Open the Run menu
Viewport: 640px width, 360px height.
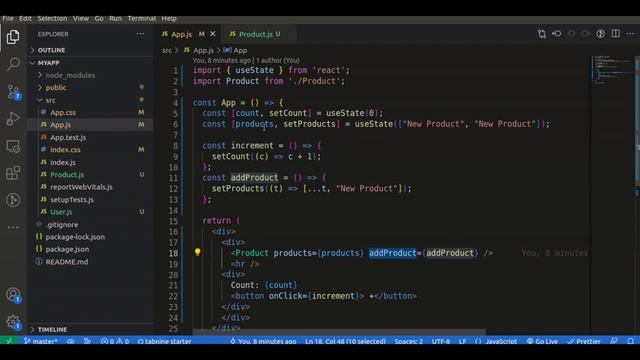(116, 18)
